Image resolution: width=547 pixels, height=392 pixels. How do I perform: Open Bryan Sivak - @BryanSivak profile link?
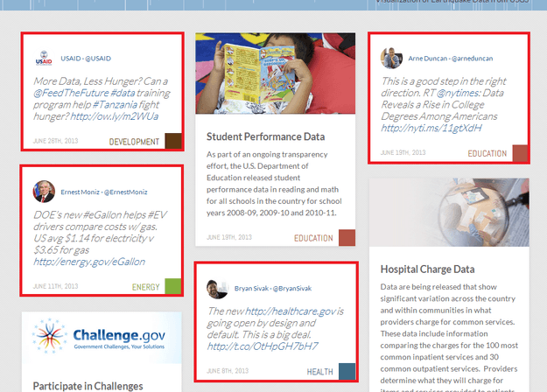[273, 289]
